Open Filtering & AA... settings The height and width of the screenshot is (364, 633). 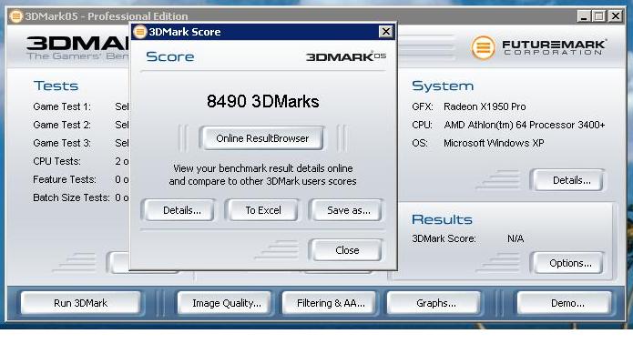click(330, 303)
